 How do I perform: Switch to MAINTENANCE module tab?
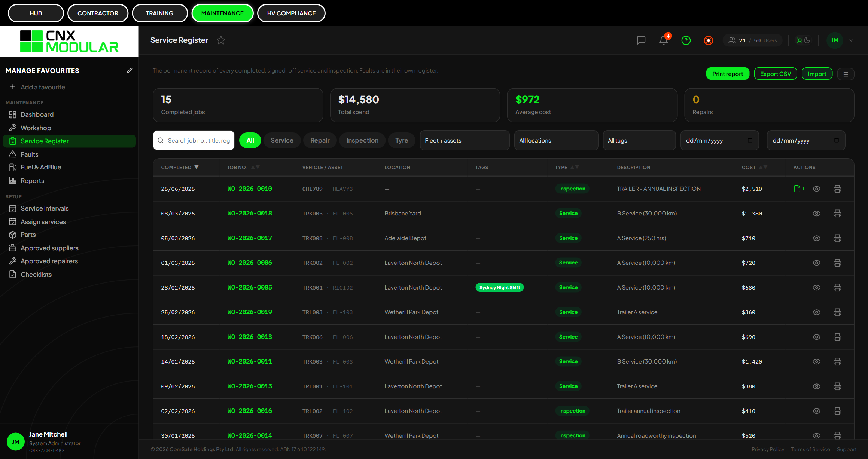coord(222,13)
